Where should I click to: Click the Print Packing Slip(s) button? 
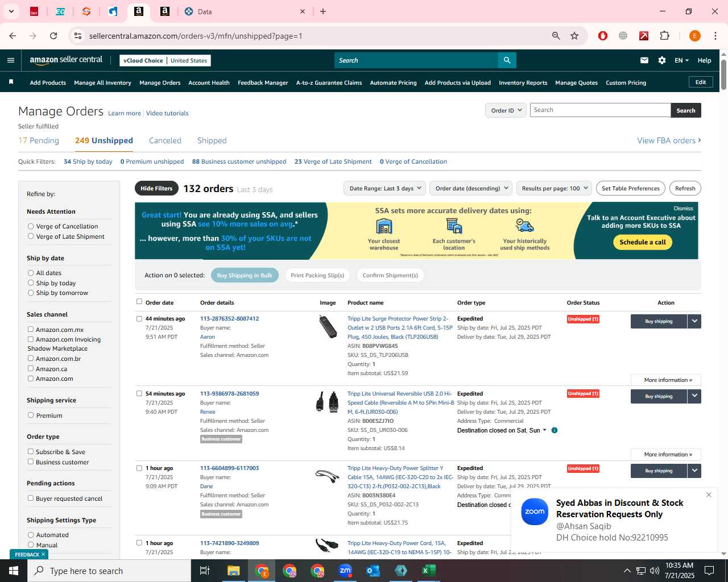[317, 275]
